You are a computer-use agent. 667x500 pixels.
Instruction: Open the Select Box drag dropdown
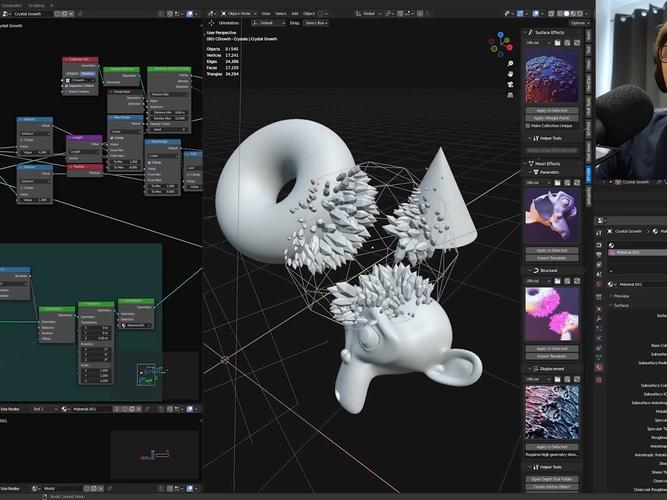point(316,23)
